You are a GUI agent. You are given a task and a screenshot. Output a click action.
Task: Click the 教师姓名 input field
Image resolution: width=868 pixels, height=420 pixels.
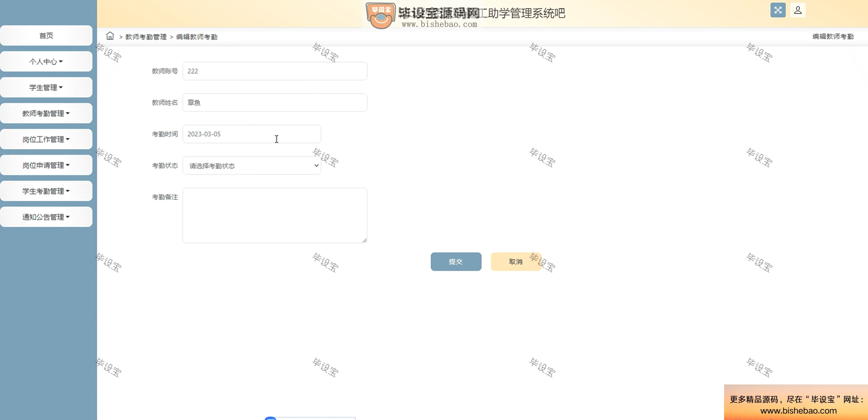tap(275, 103)
